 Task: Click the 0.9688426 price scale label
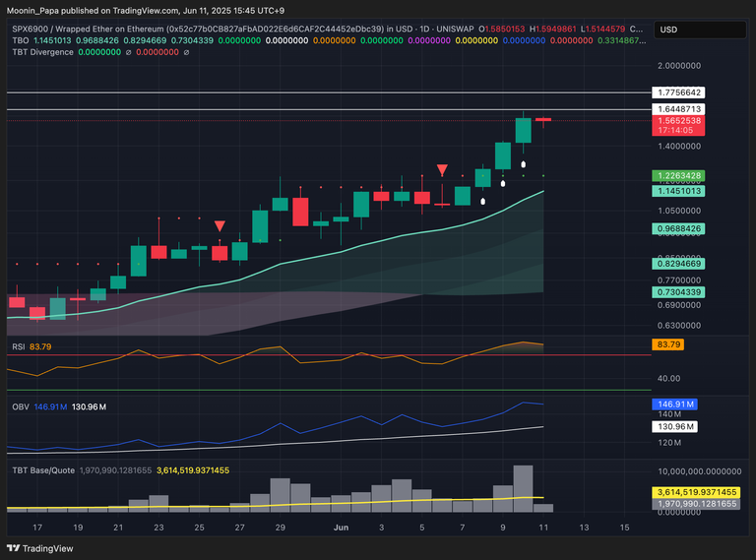click(678, 228)
